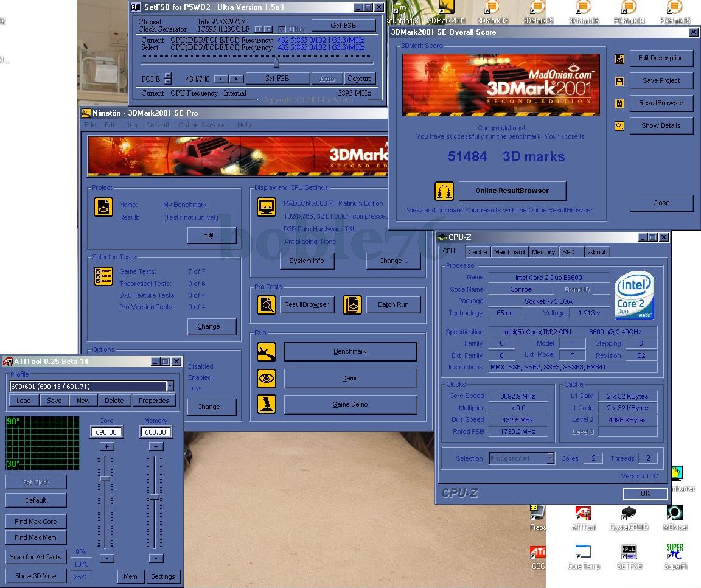Screen dimensions: 701x588
Task: Click the Capture button in SetFSB
Action: [x=360, y=79]
